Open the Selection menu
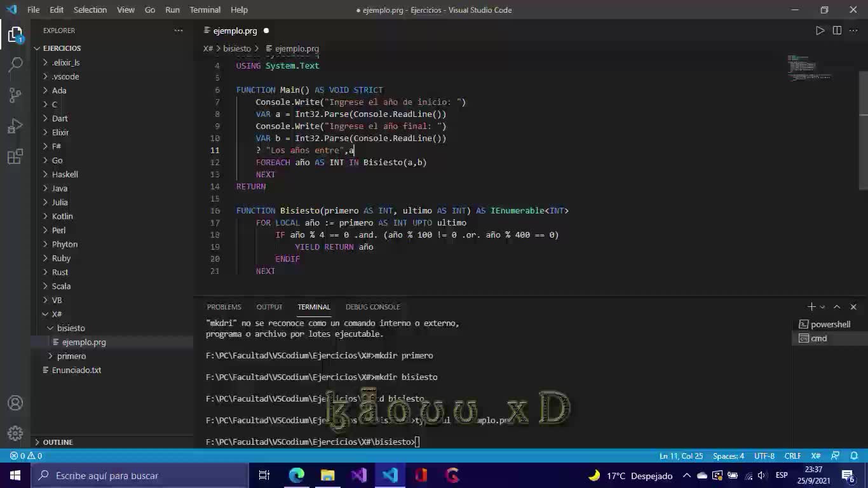This screenshot has width=868, height=488. 90,10
